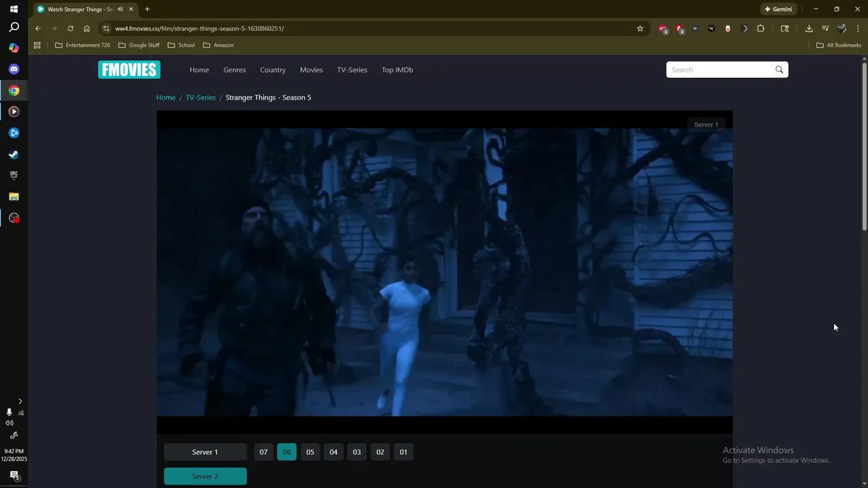Go to Home in the site navigation bar
Viewport: 868px width, 488px height.
pyautogui.click(x=199, y=70)
